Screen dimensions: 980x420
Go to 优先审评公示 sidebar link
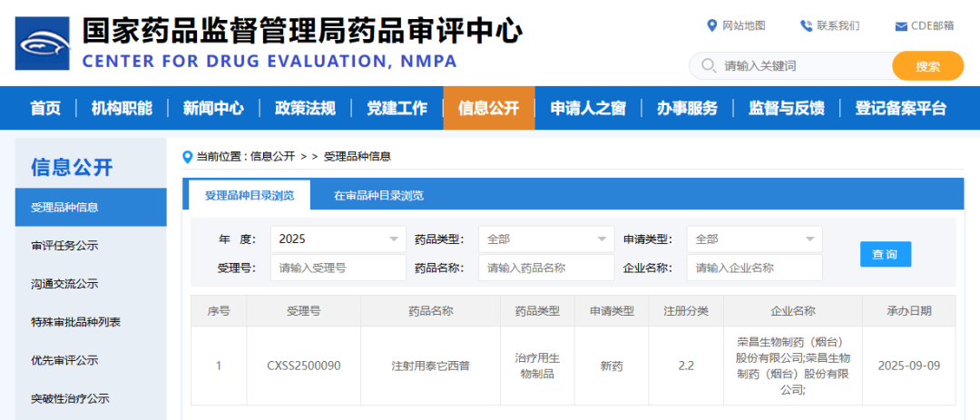pyautogui.click(x=64, y=360)
